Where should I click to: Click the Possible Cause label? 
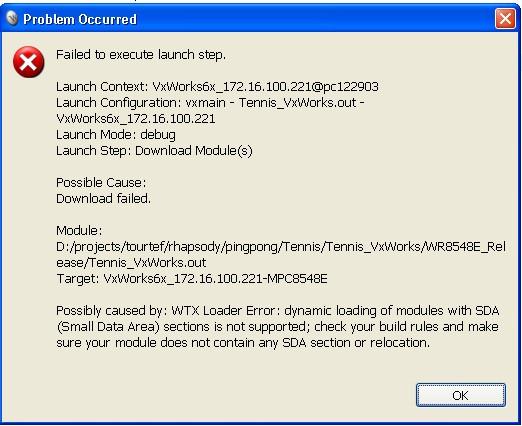[x=101, y=183]
